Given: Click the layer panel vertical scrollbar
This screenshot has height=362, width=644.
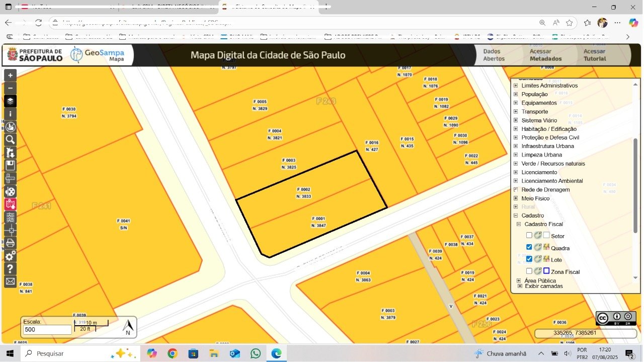Looking at the screenshot, I should pos(635,185).
